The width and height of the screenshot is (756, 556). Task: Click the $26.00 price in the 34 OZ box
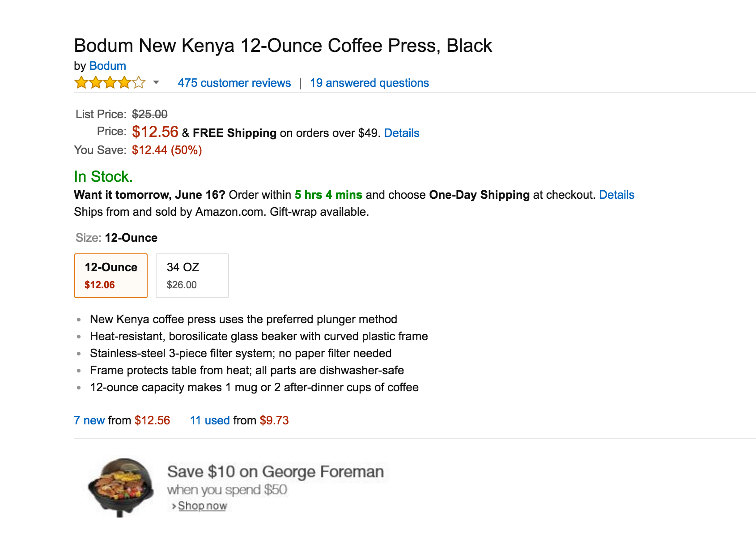click(x=182, y=285)
